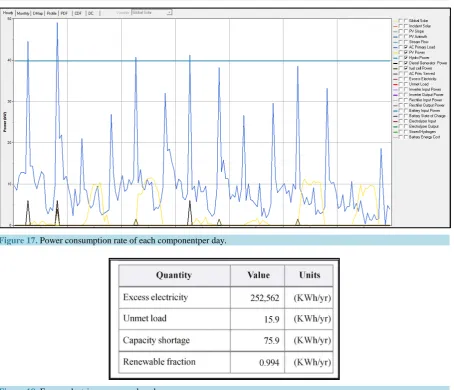454x390 pixels.
Task: Open the Variable dropdown showing Global Solar
Action: [x=152, y=13]
